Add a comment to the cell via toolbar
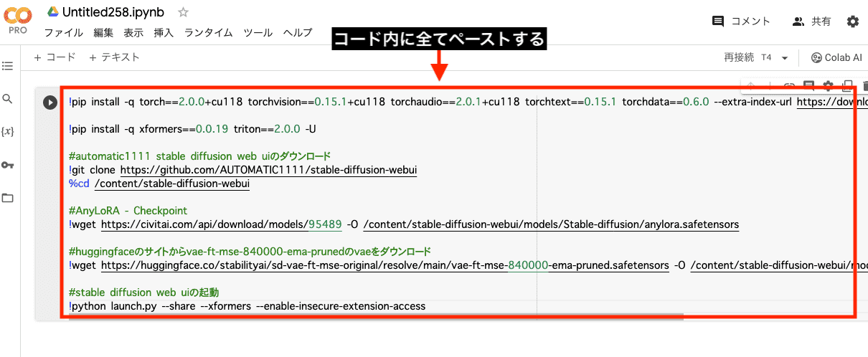Viewport: 868px width, 357px height. (809, 86)
